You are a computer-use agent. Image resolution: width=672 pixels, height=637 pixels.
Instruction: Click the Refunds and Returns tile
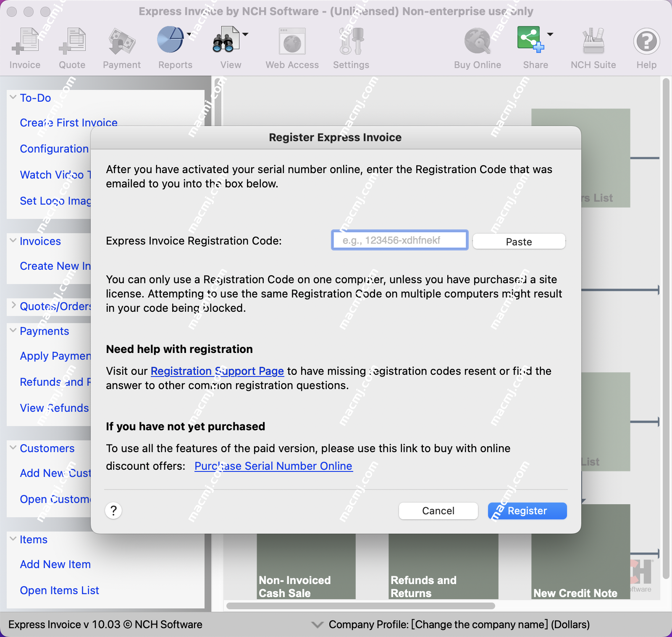[443, 566]
